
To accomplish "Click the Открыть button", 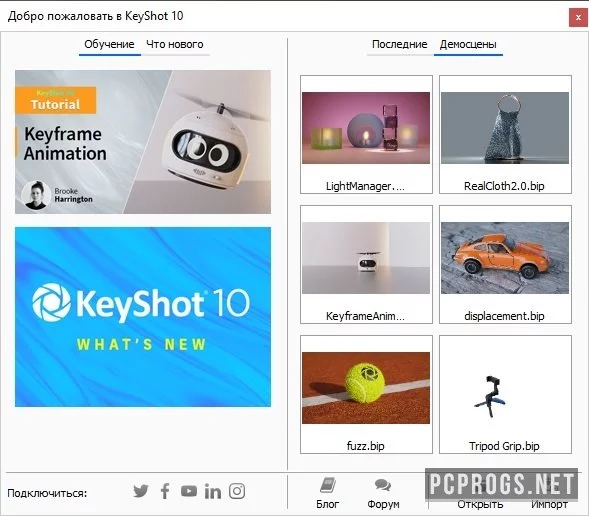I will 480,504.
